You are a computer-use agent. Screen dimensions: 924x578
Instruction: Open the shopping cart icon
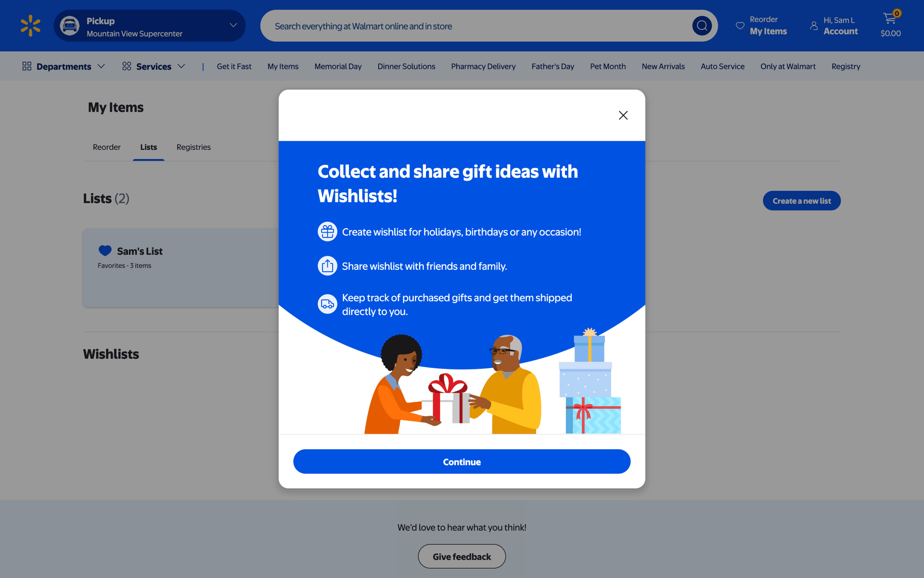point(890,18)
